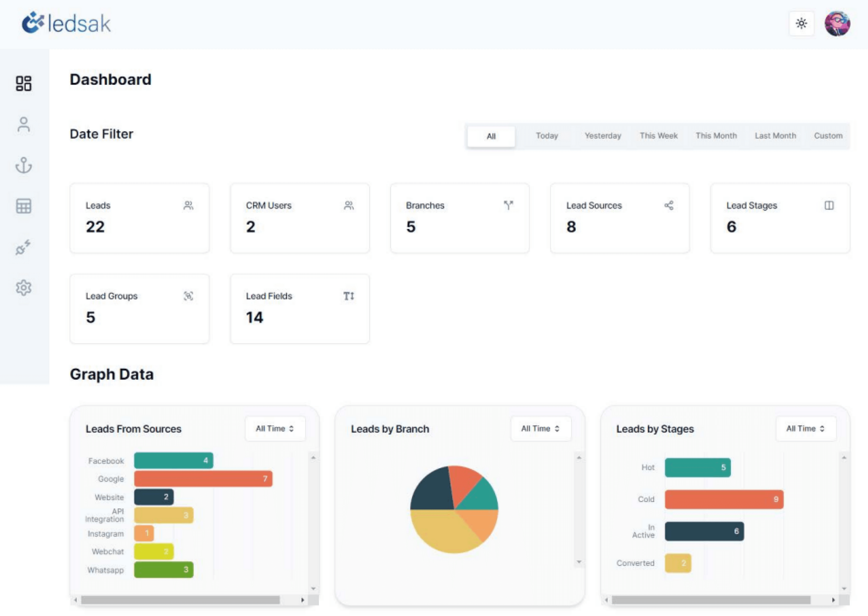This screenshot has height=616, width=868.
Task: Click the Google bar showing 7
Action: pyautogui.click(x=203, y=479)
